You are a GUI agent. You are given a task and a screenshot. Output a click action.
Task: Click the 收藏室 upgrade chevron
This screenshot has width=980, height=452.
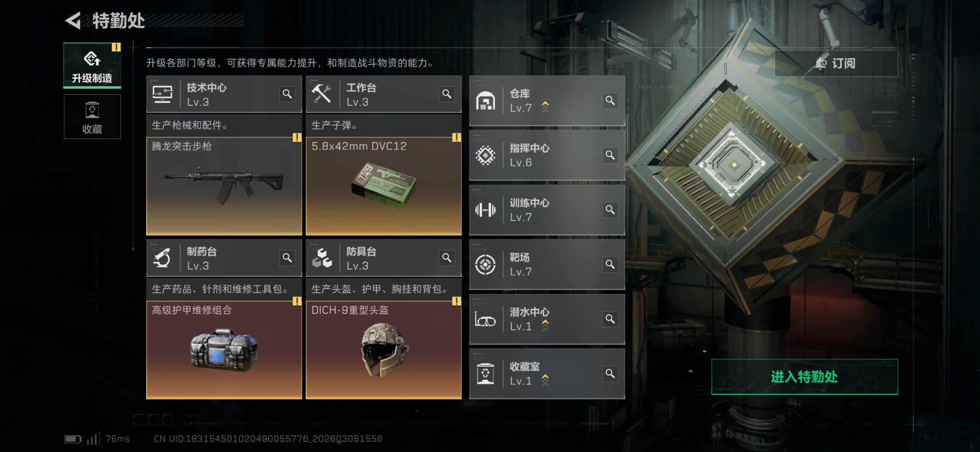545,380
